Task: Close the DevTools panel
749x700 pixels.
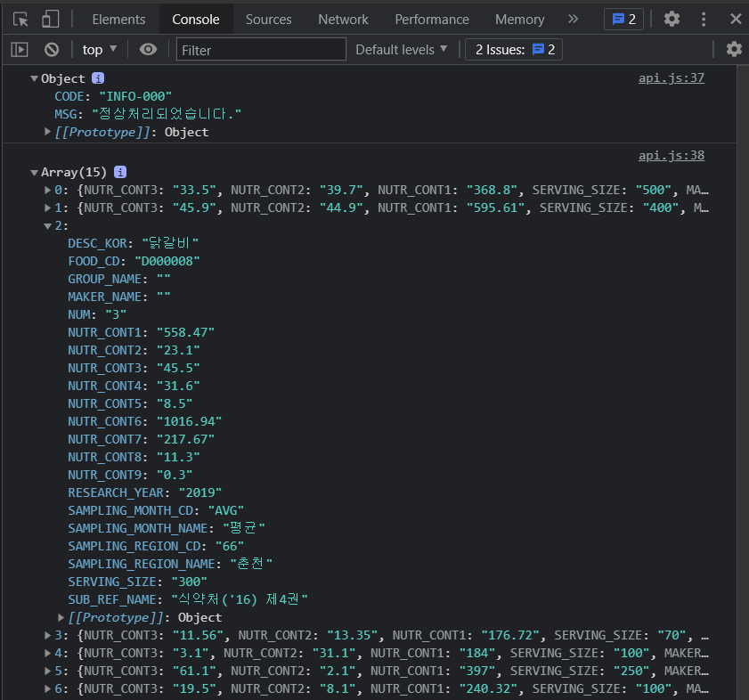Action: coord(734,19)
